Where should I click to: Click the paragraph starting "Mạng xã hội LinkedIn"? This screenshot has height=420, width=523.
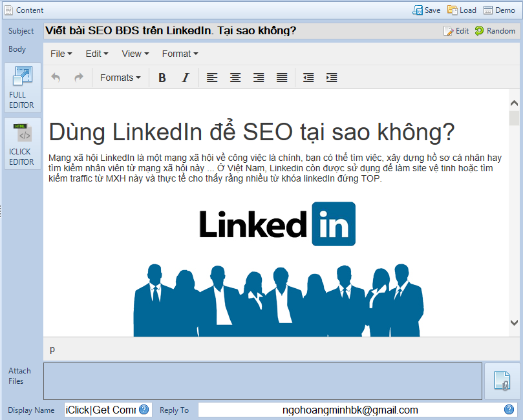click(275, 168)
